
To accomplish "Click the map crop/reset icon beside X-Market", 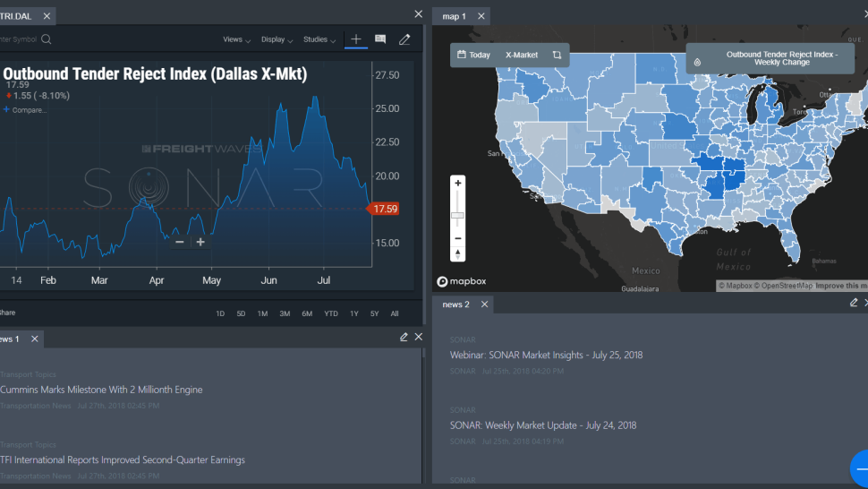I will (557, 55).
